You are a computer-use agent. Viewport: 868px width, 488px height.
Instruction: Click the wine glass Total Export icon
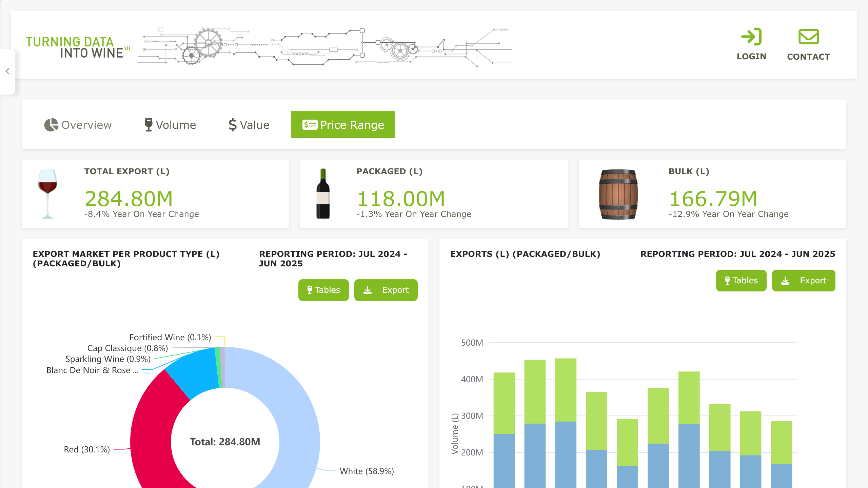pos(47,194)
